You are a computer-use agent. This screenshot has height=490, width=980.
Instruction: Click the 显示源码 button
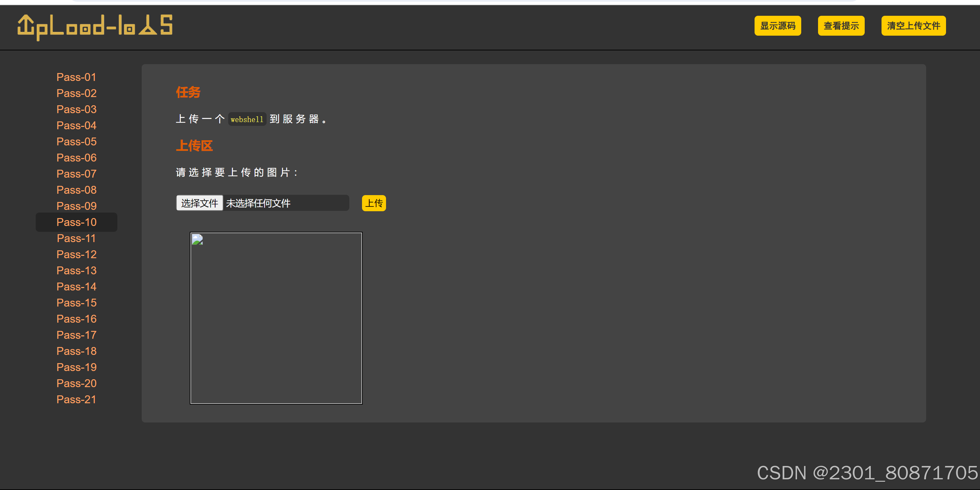pos(777,26)
